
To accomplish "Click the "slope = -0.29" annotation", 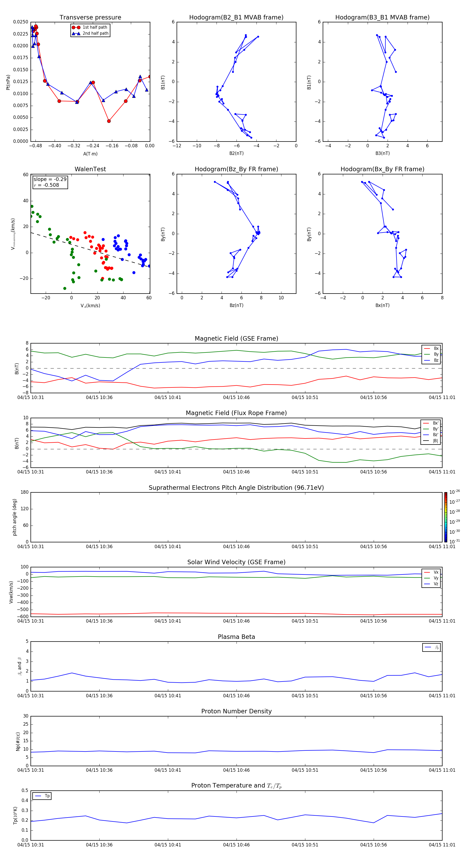I will 50,179.
